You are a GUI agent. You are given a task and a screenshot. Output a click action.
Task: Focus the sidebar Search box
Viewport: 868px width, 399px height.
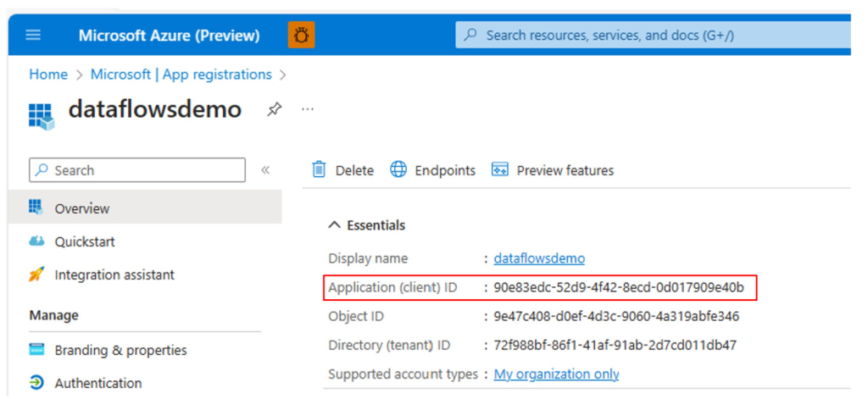click(x=136, y=170)
